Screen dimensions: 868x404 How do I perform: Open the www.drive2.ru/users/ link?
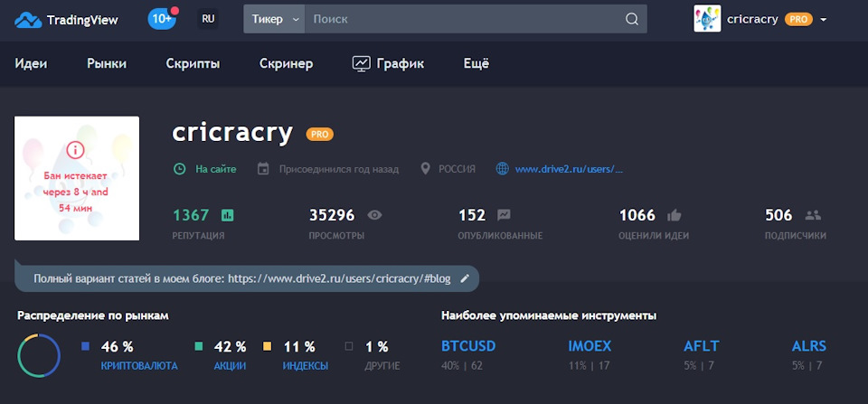569,169
